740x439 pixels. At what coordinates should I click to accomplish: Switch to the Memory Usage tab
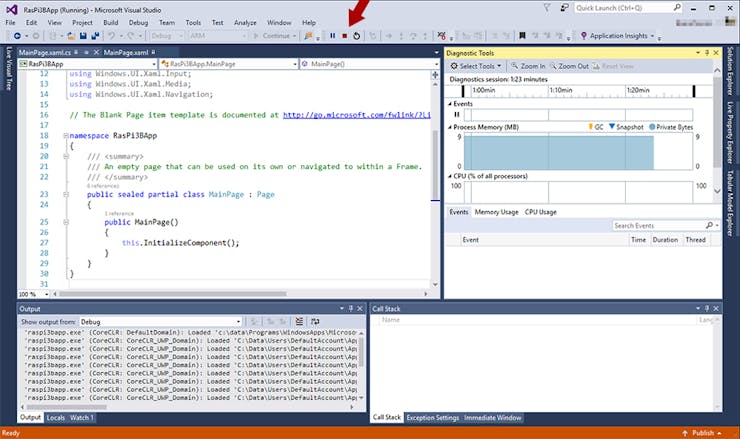[x=496, y=212]
